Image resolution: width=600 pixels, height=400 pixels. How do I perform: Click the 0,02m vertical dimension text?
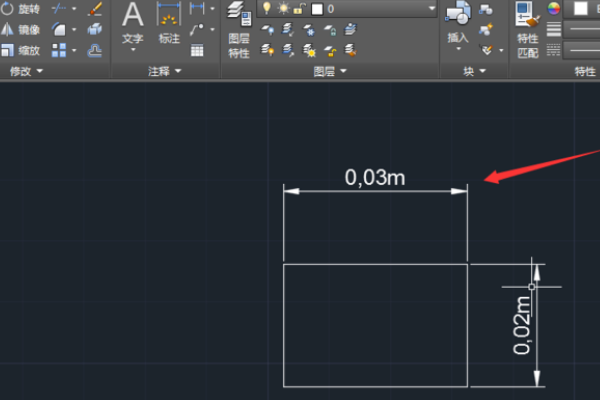(521, 325)
